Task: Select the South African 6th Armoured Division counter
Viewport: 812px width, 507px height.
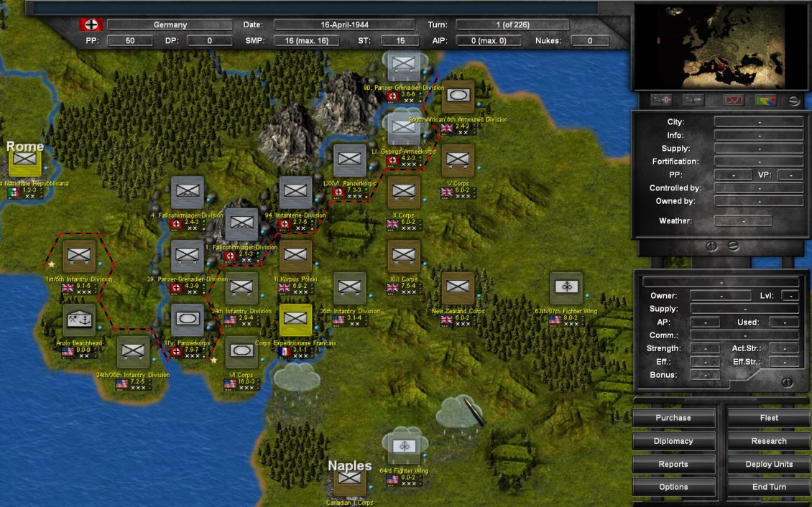Action: (x=458, y=96)
